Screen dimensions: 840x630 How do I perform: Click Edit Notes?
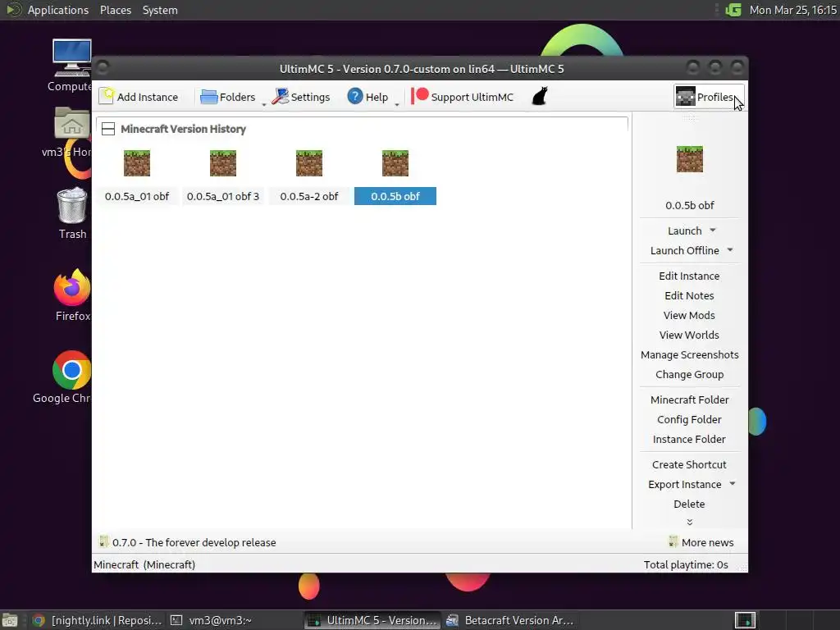tap(689, 295)
